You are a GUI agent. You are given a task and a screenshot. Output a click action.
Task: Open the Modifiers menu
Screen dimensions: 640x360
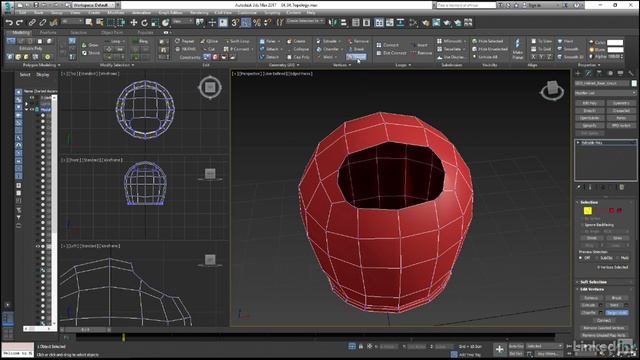pos(116,13)
